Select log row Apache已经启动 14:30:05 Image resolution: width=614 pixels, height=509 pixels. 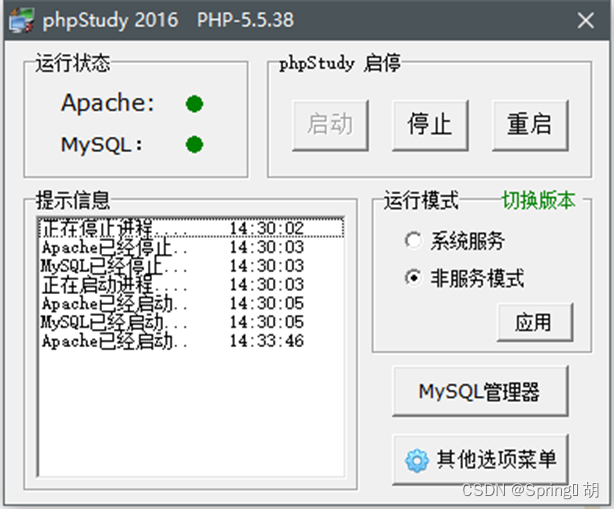pyautogui.click(x=191, y=303)
